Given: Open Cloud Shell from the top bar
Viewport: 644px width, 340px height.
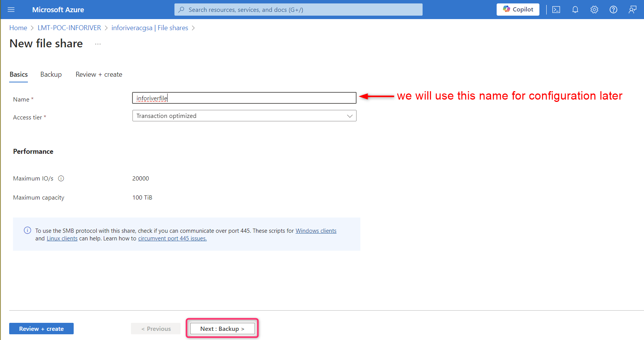Looking at the screenshot, I should (556, 10).
